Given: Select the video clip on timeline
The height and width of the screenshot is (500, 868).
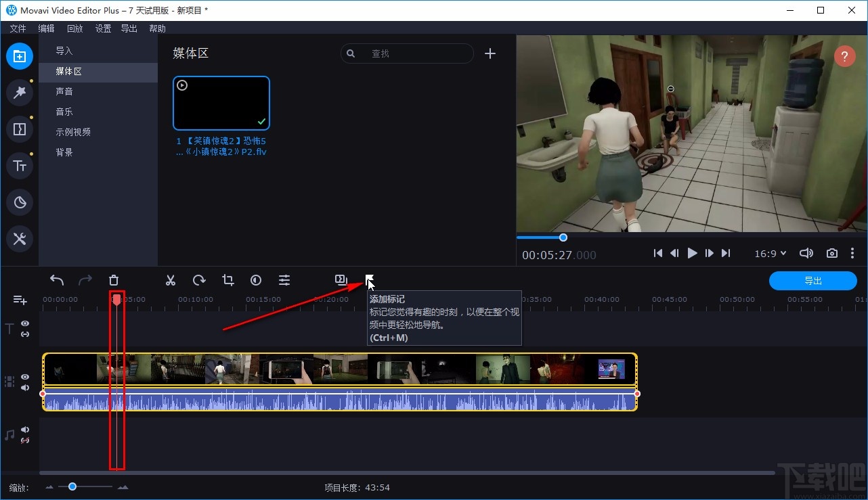Looking at the screenshot, I should (340, 369).
